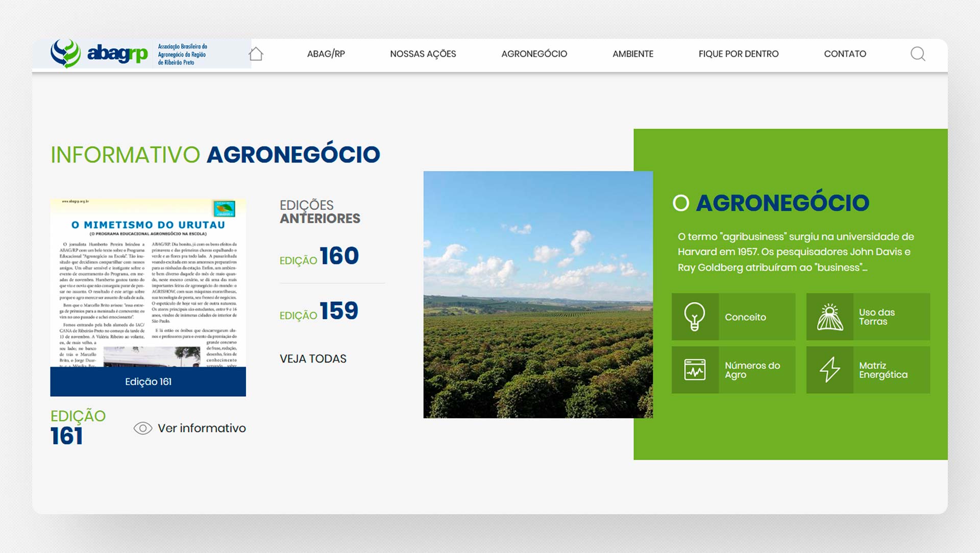This screenshot has width=980, height=553.
Task: Go to the Contato page
Action: 845,54
